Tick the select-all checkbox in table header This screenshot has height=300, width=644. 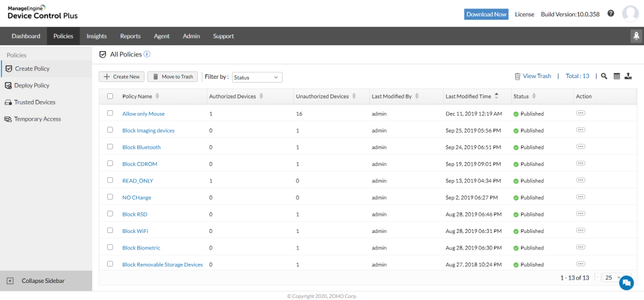110,96
